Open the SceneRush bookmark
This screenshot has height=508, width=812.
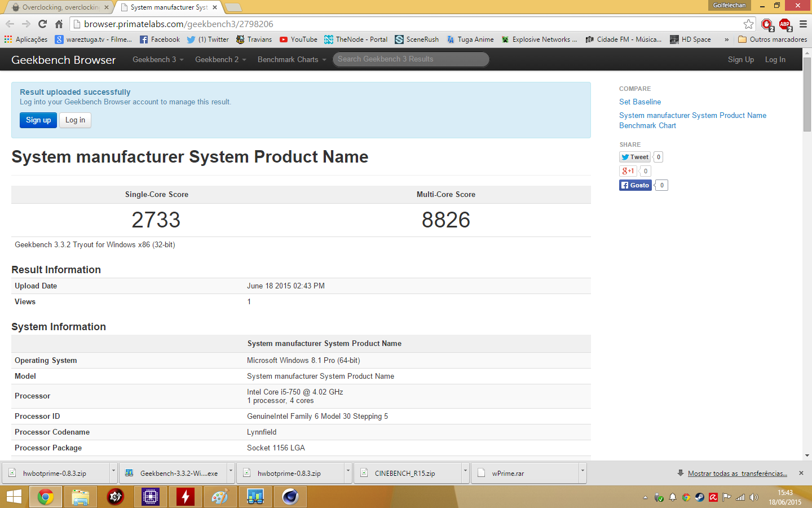click(417, 40)
